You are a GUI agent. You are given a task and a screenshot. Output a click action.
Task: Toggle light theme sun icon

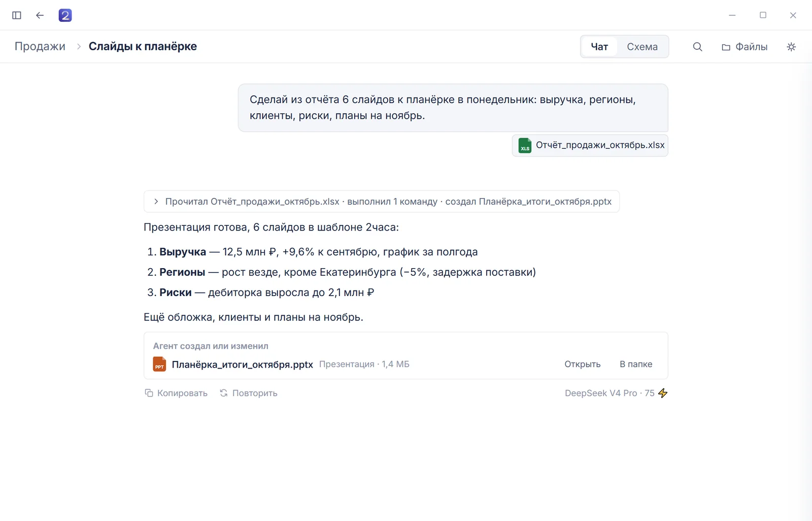click(791, 47)
